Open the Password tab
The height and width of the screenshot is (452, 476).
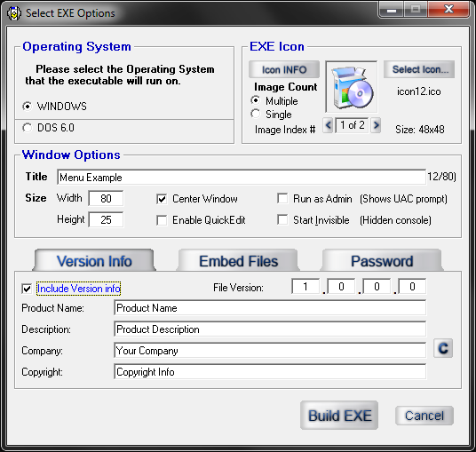(382, 260)
